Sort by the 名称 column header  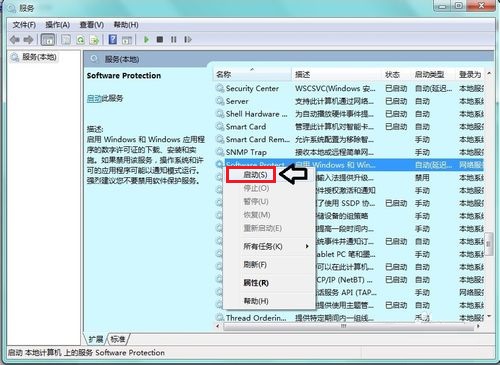pyautogui.click(x=252, y=74)
